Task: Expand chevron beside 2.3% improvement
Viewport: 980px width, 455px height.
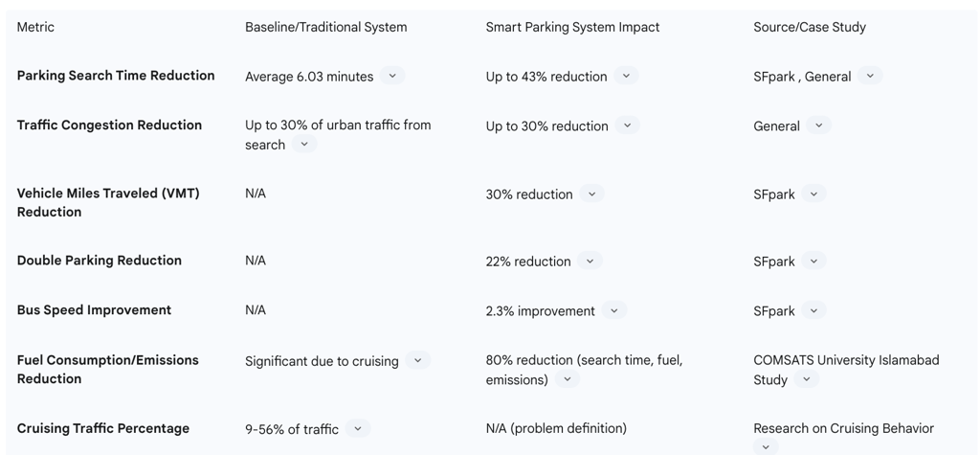Action: point(614,310)
